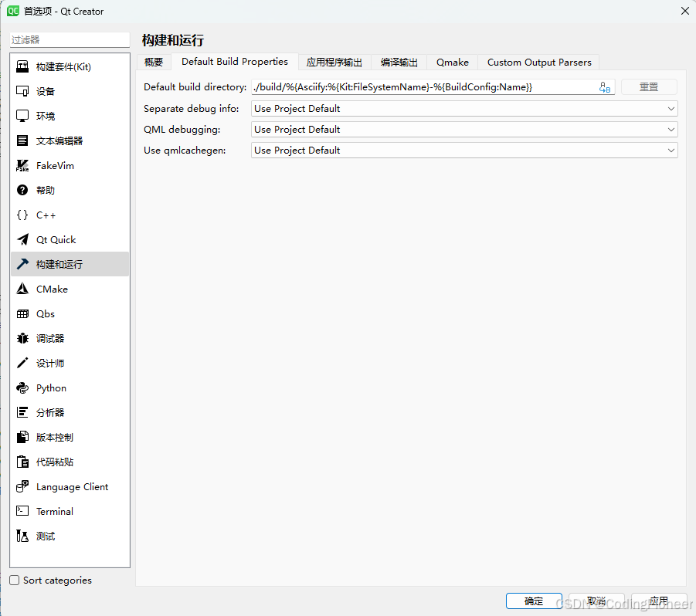Select the 分析器 analyzer icon
The image size is (696, 616).
tap(22, 412)
